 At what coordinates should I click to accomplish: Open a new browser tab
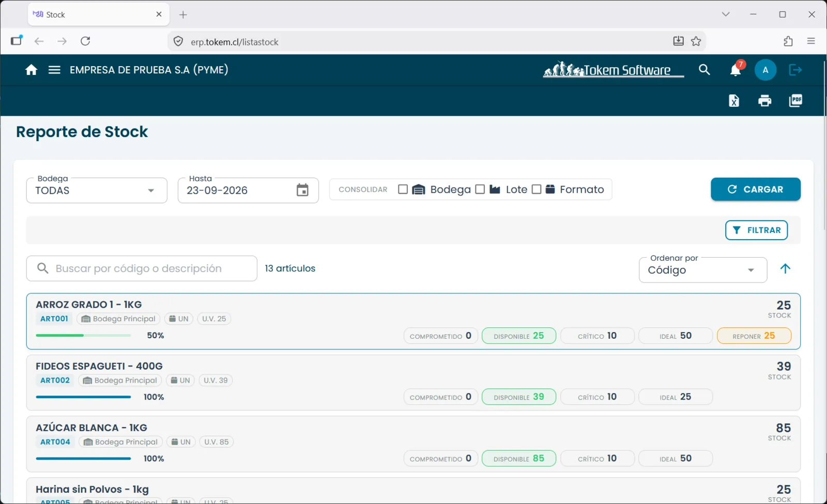click(x=183, y=14)
